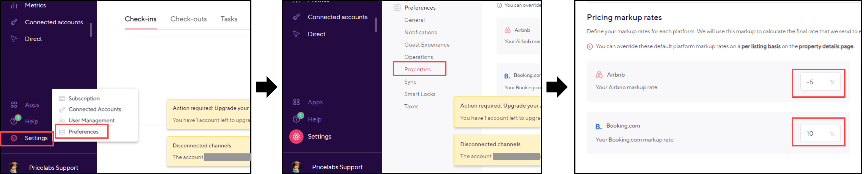The height and width of the screenshot is (174, 868).
Task: Select Smart Locks in the Preferences submenu
Action: 420,94
